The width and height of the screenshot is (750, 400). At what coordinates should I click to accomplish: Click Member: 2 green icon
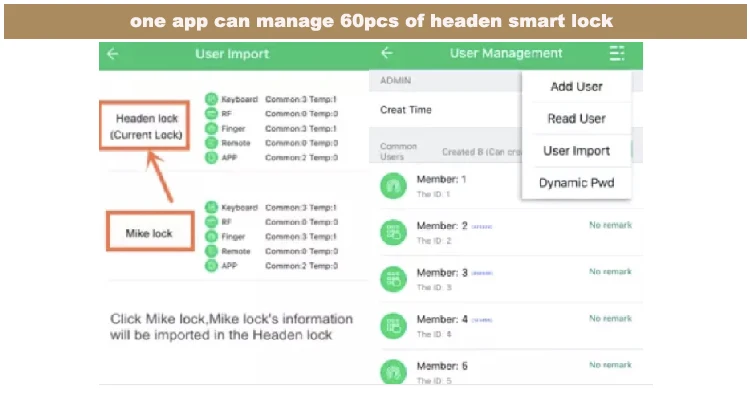click(392, 232)
